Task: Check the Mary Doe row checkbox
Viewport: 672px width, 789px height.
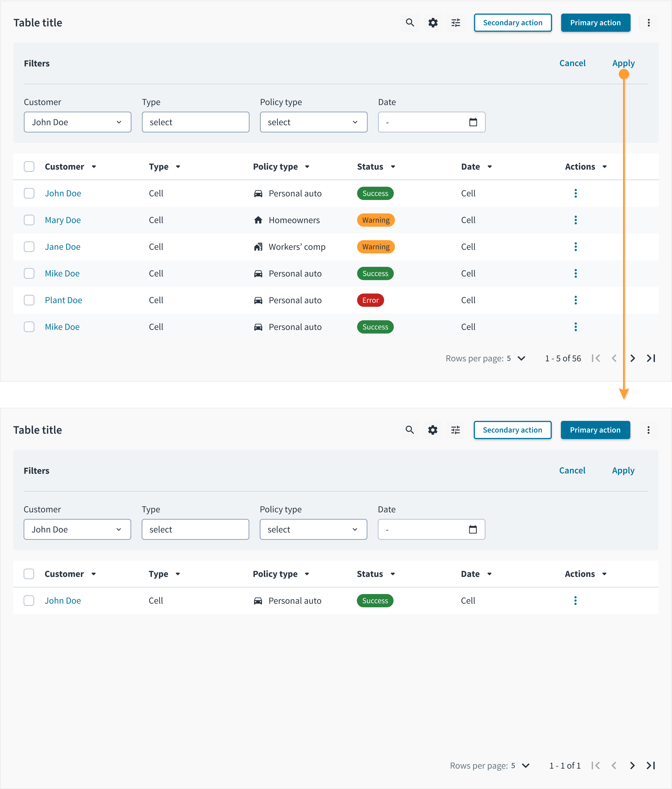Action: tap(29, 220)
